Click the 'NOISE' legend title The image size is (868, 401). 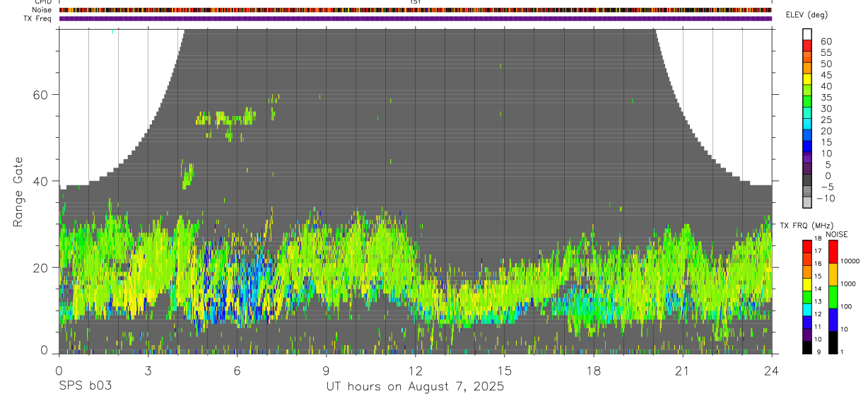coord(837,234)
